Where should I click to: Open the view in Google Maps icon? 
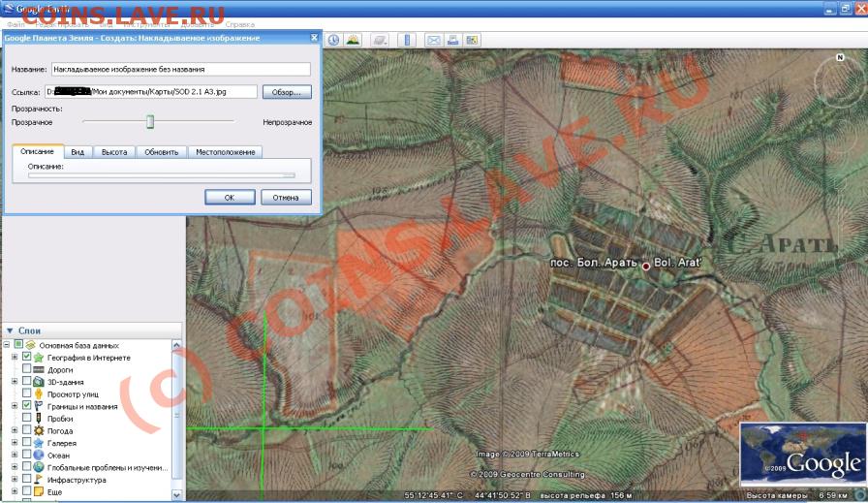tap(472, 40)
